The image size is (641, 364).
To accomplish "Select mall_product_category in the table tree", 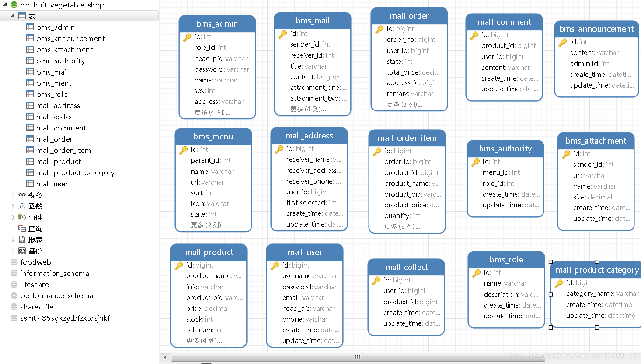I will coord(76,172).
